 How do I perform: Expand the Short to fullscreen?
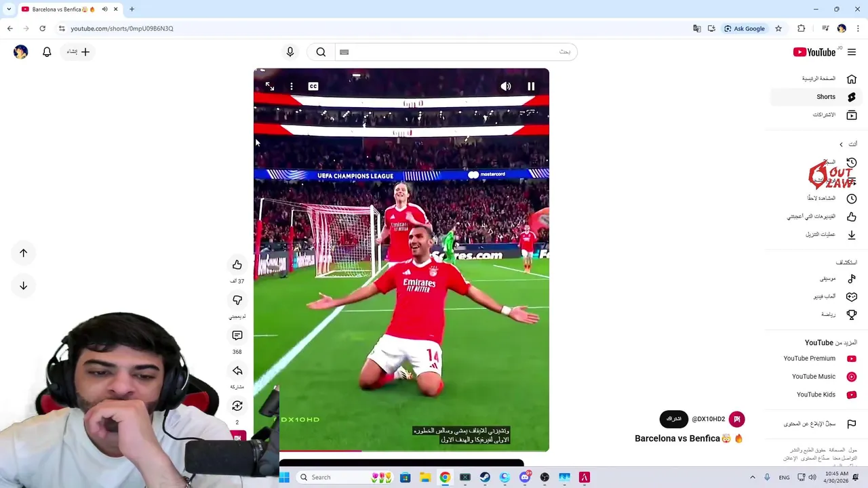click(270, 86)
